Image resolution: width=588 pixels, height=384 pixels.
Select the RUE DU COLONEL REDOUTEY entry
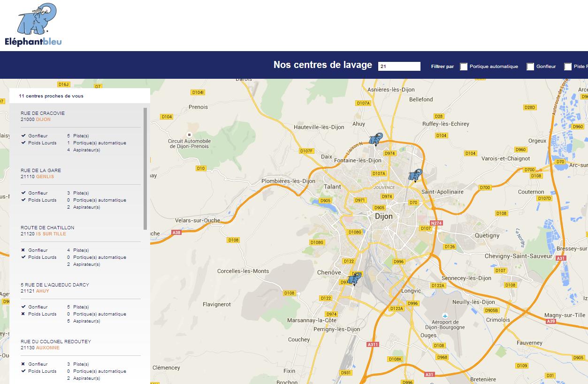[56, 341]
